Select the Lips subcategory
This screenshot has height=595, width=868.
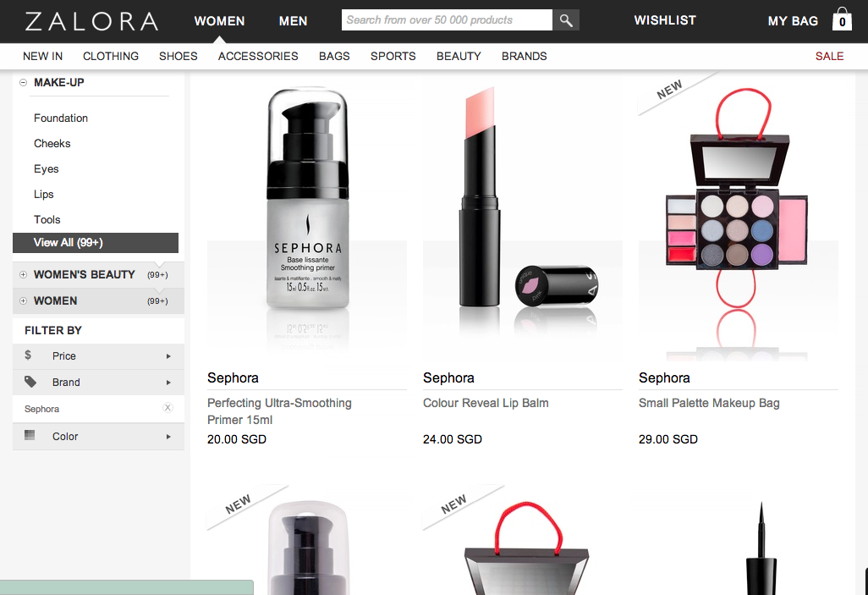pos(44,195)
